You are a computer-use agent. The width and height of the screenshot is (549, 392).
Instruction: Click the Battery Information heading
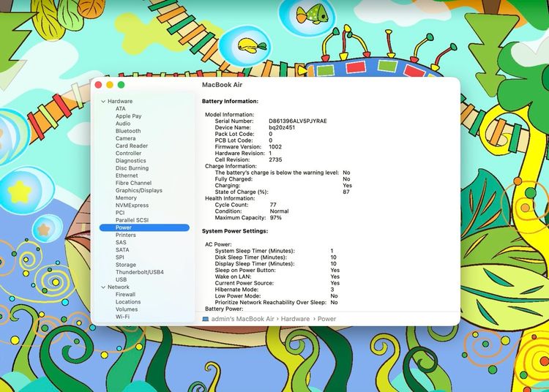pyautogui.click(x=230, y=101)
